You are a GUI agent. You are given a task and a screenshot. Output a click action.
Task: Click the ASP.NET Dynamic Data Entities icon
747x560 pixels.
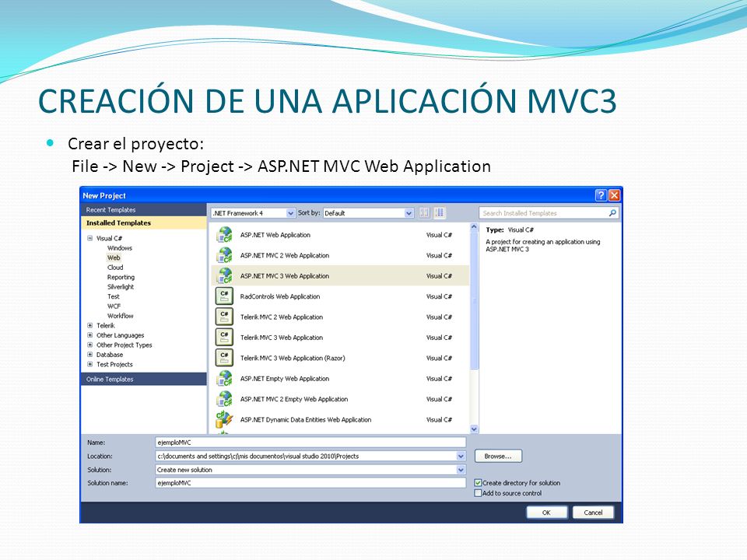coord(224,419)
